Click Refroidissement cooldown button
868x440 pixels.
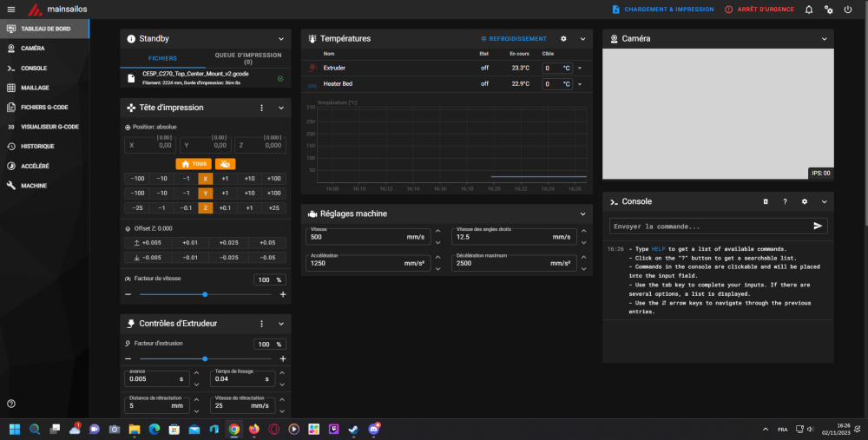pos(513,39)
